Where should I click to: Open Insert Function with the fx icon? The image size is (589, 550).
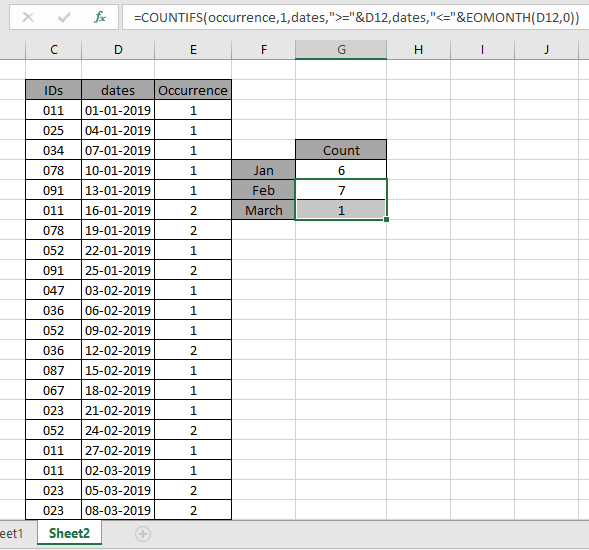(100, 17)
